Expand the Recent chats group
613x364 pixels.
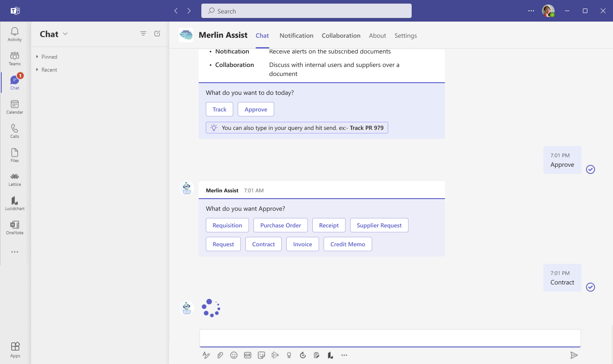tap(46, 70)
